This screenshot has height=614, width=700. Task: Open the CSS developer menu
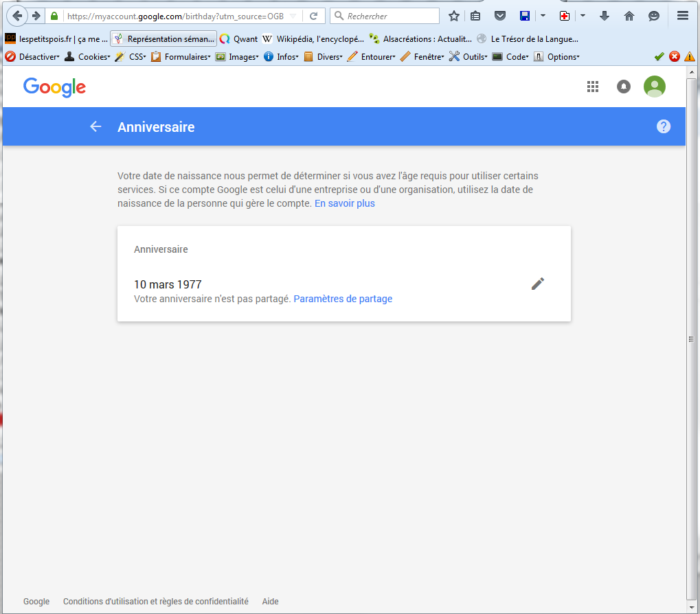point(131,57)
